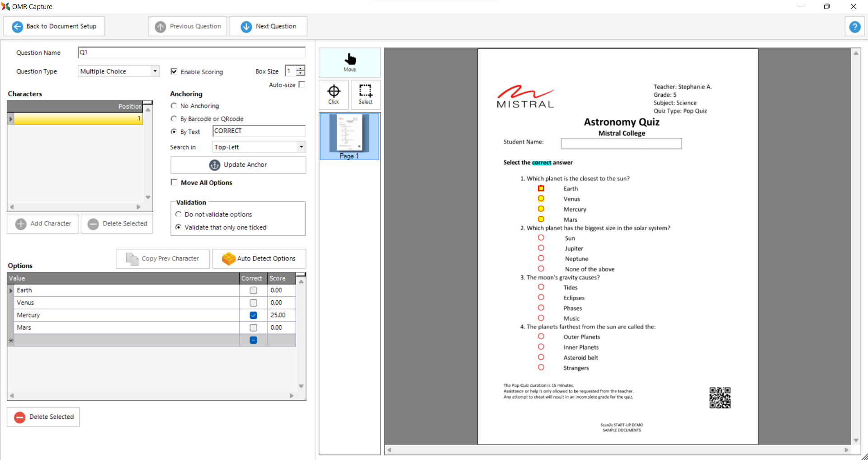Open the Question Type dropdown
Screen dimensions: 868x460
tap(155, 71)
